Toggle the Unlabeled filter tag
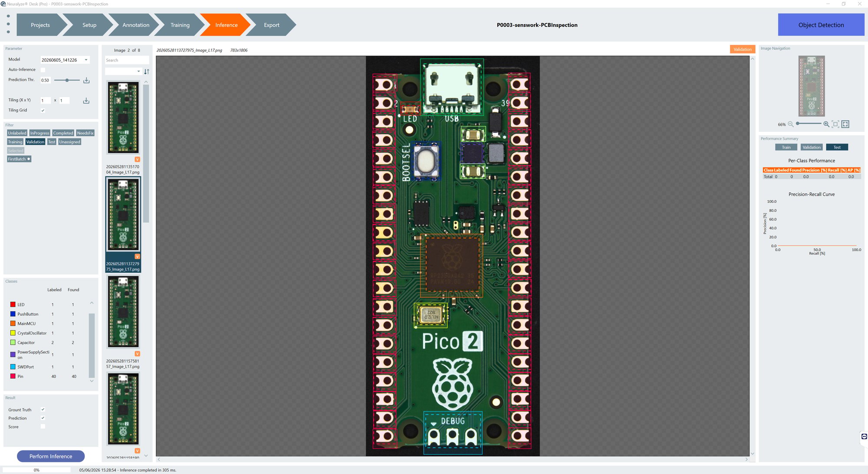 coord(17,133)
